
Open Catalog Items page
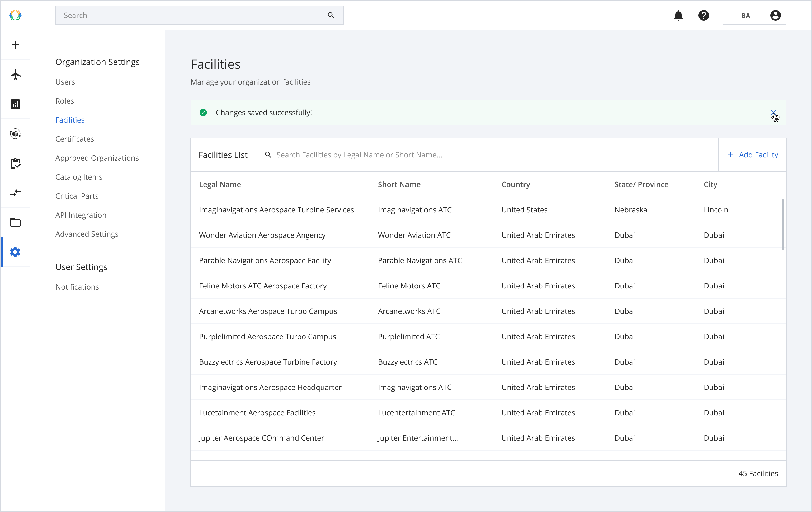point(79,177)
